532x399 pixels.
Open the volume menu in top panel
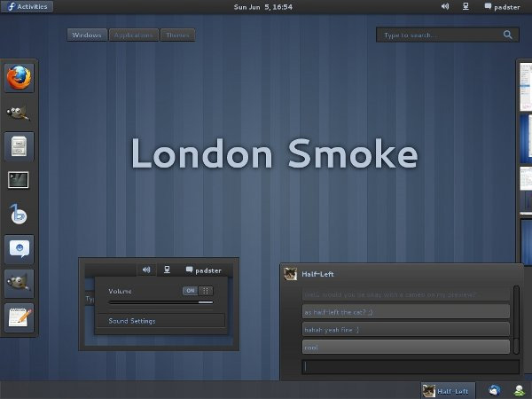coord(444,6)
